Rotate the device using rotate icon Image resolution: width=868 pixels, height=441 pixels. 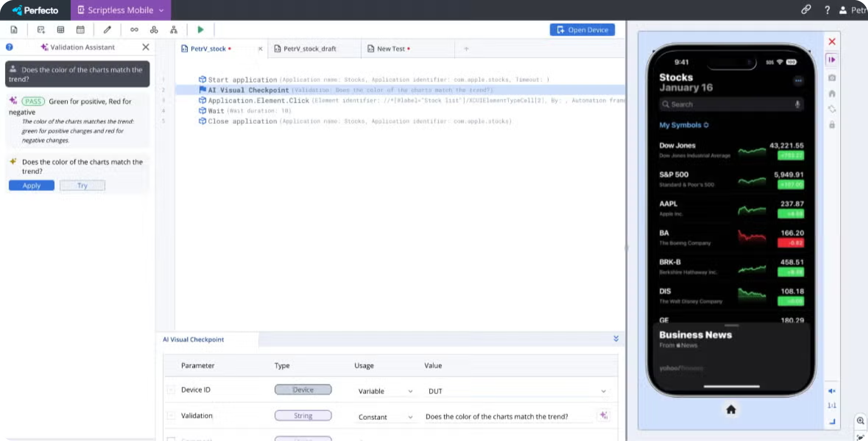coord(832,109)
